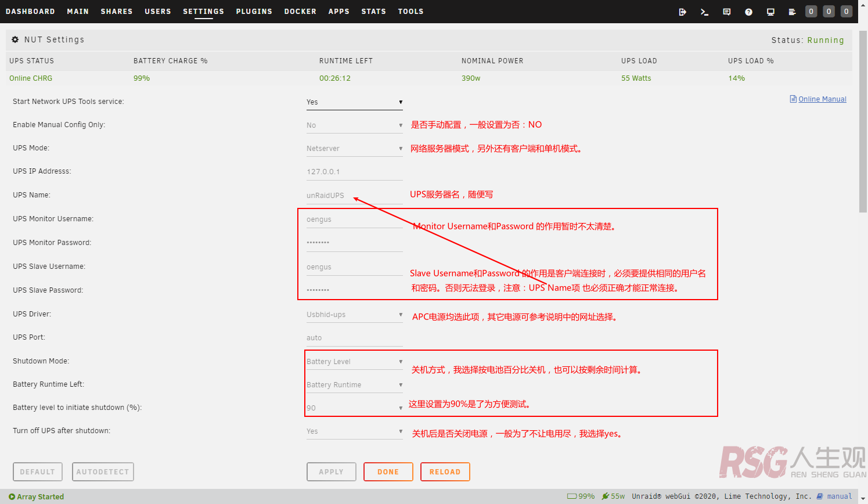Screen dimensions: 868x504
Task: Focus the UPS Monitor Username field
Action: (x=355, y=219)
